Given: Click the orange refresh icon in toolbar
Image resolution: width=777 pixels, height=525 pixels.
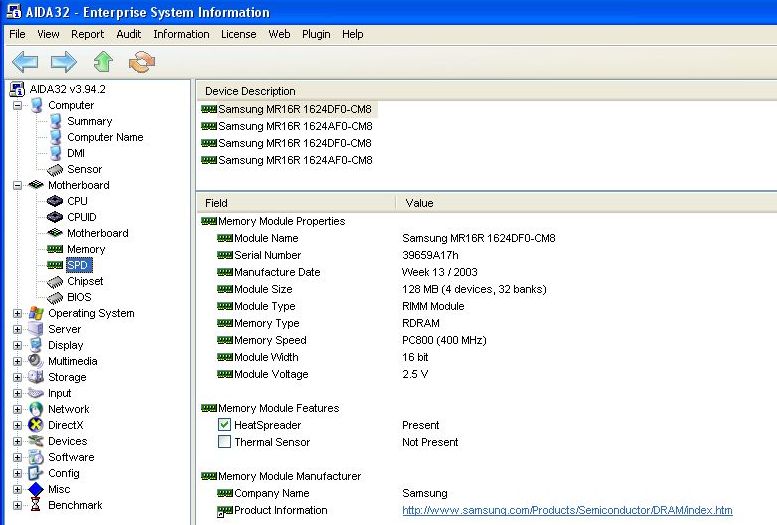Looking at the screenshot, I should pyautogui.click(x=142, y=62).
